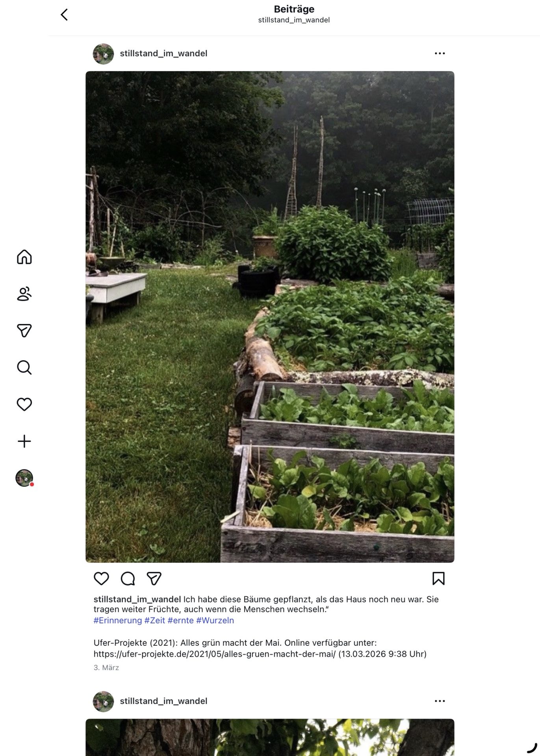This screenshot has width=540, height=756.
Task: Open the #Wurzeln hashtag
Action: coord(215,621)
